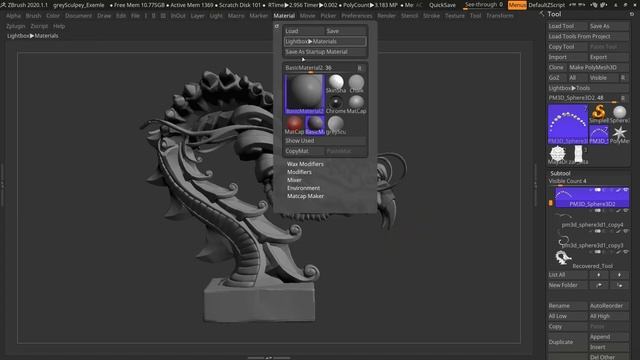Select the large PM3D_Sphere3D2 tool thumbnail
The height and width of the screenshot is (360, 640).
click(568, 124)
